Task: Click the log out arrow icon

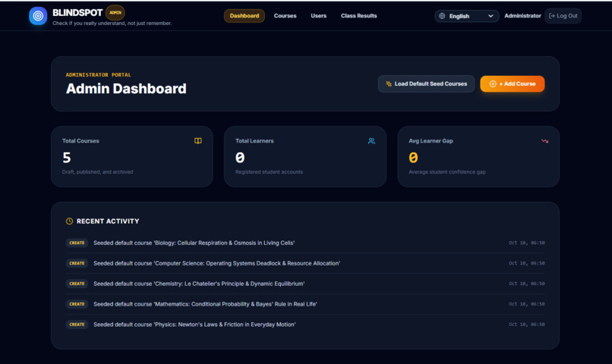Action: pyautogui.click(x=551, y=16)
